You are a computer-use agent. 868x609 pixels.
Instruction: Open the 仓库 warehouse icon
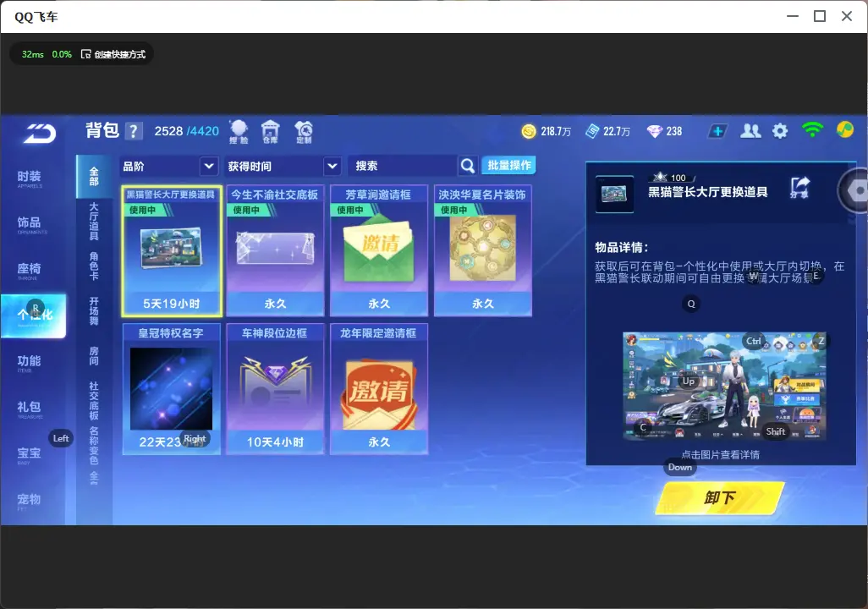[270, 132]
